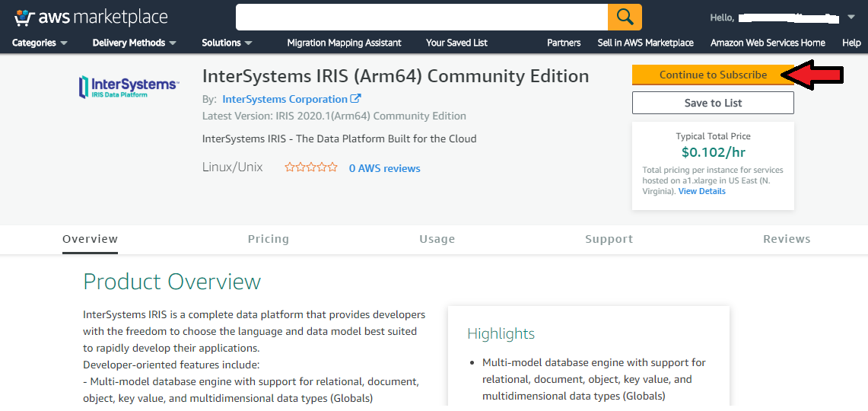Switch to the Usage tab
The height and width of the screenshot is (411, 868).
[x=437, y=239]
